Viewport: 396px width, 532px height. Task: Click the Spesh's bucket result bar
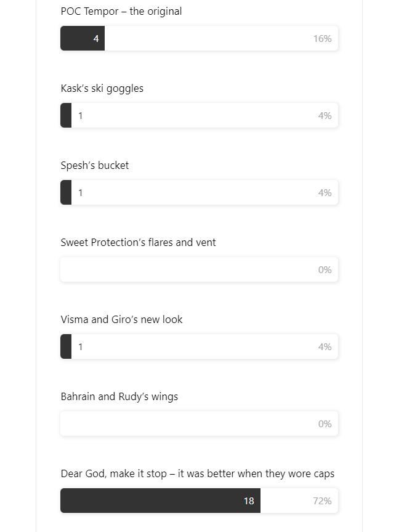point(200,192)
